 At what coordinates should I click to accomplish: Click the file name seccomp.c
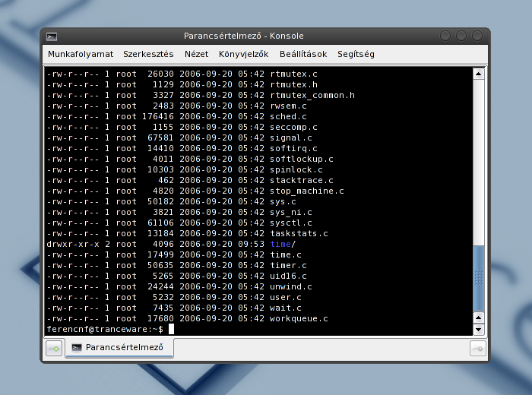point(293,127)
